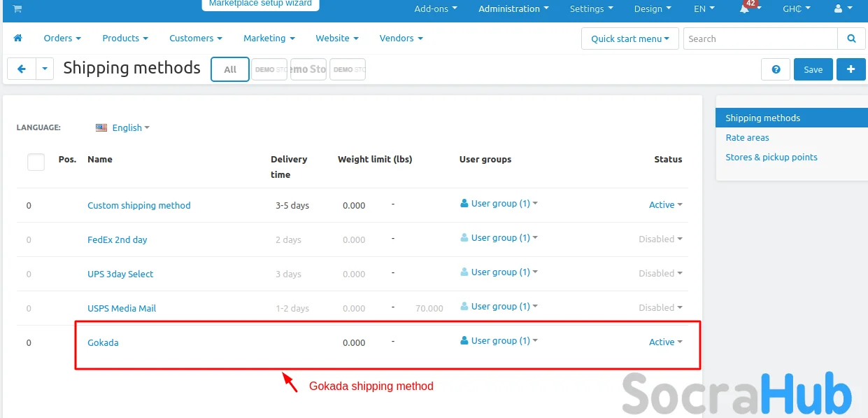Screen dimensions: 868x418
Task: Switch to Rate areas section
Action: (x=747, y=138)
